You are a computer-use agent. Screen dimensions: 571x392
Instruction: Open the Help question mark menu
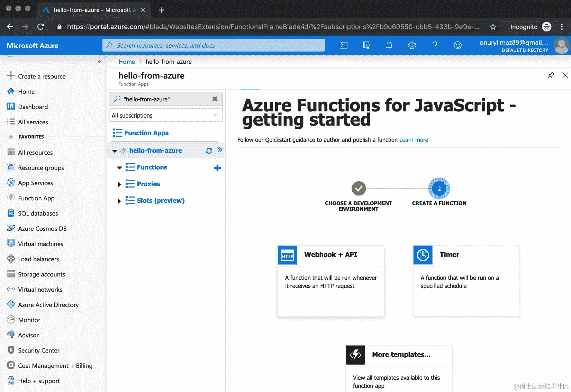pyautogui.click(x=435, y=45)
